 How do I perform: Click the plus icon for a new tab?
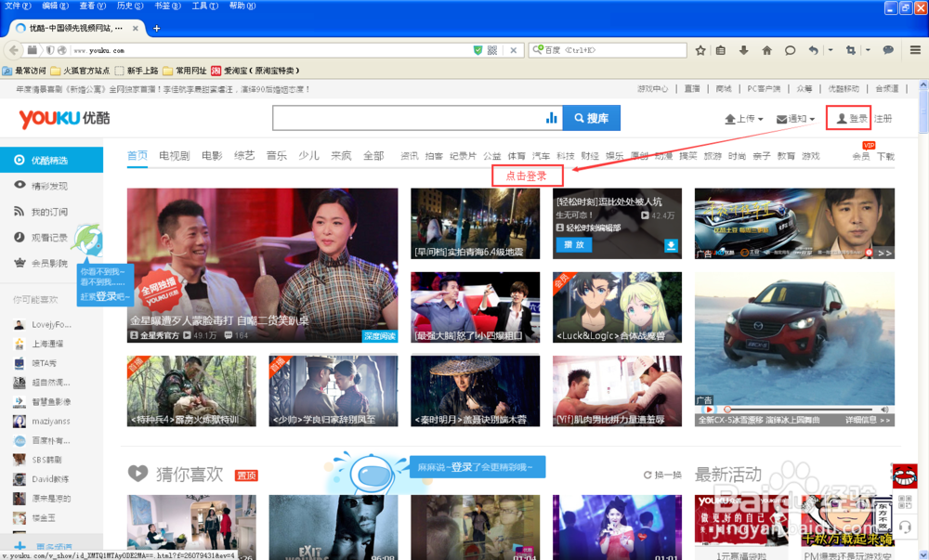[x=156, y=28]
